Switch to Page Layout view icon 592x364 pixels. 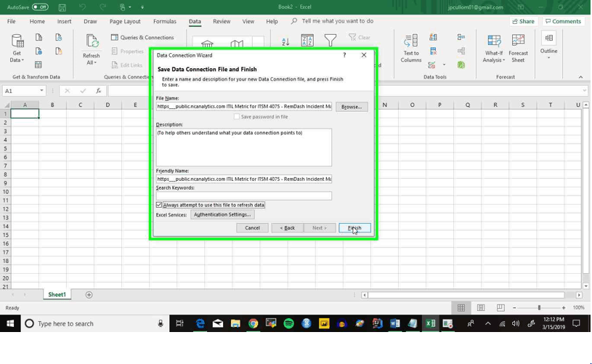(x=481, y=308)
